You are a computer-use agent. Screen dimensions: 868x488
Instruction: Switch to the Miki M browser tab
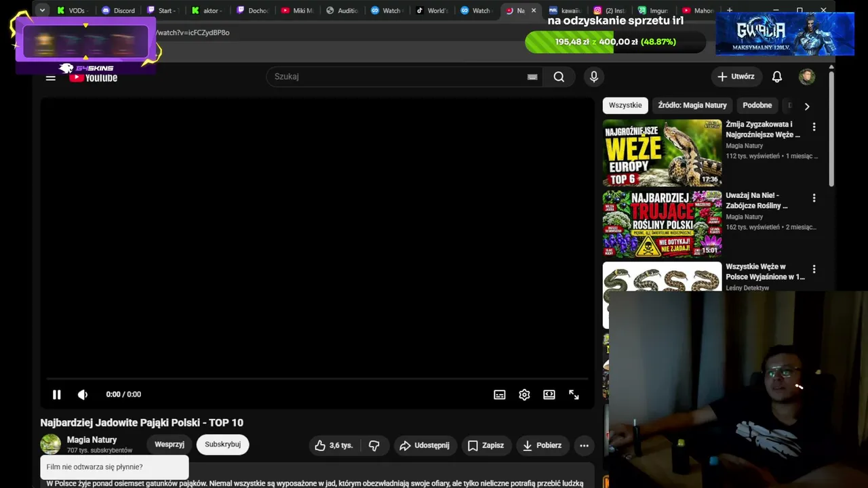(297, 10)
